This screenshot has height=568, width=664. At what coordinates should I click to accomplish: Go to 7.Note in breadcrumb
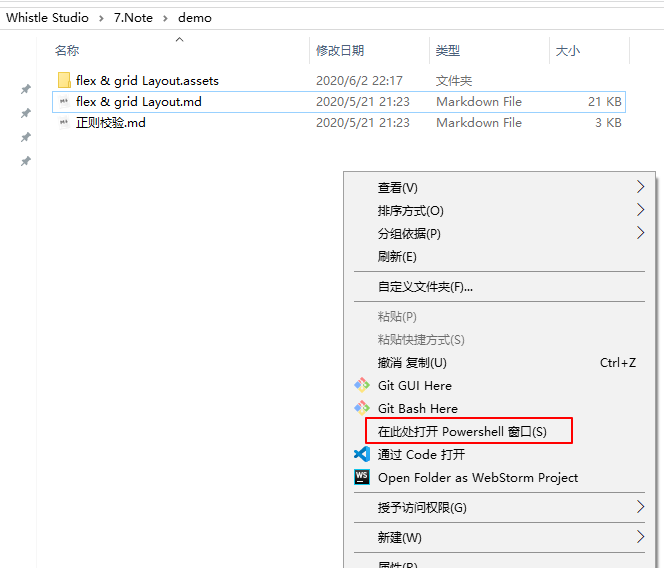click(133, 18)
